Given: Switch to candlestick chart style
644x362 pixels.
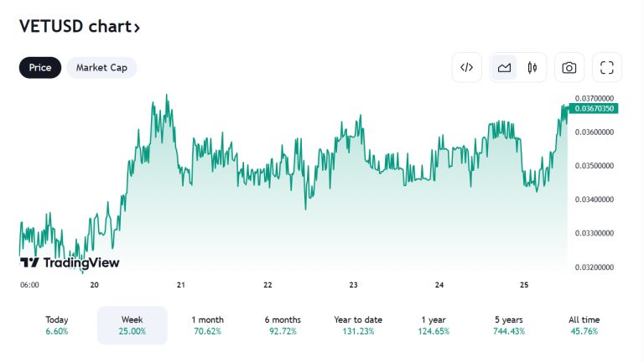Looking at the screenshot, I should 532,68.
